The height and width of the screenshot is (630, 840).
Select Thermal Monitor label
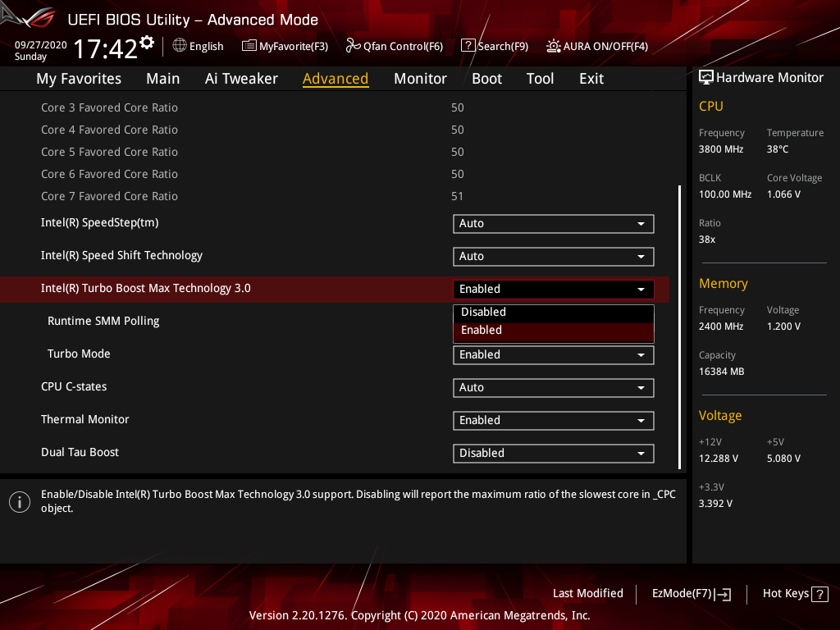click(85, 419)
